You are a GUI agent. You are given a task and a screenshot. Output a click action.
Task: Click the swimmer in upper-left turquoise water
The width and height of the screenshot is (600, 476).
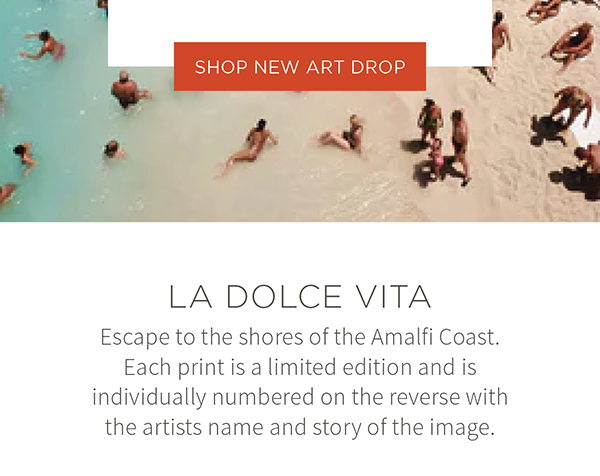[43, 46]
